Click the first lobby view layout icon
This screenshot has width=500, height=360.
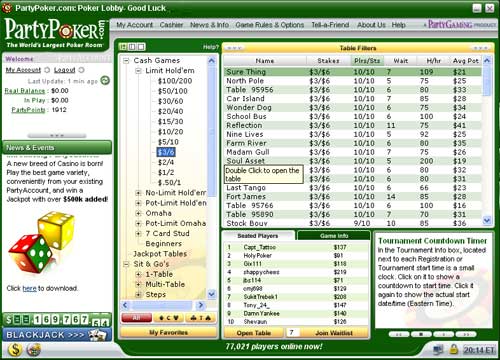point(123,47)
